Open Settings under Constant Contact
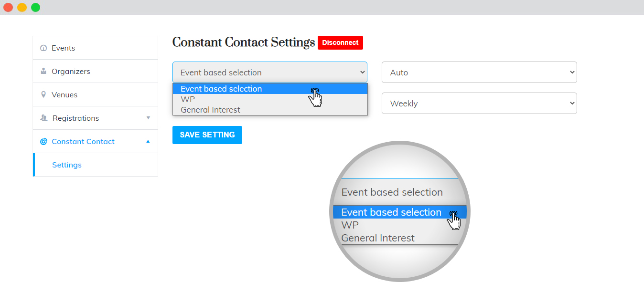This screenshot has width=644, height=303. tap(67, 165)
